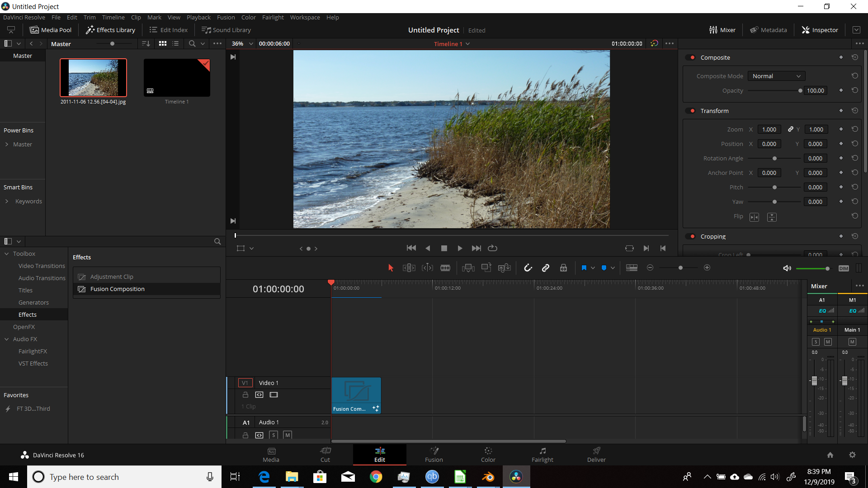Open the flag color dropdown arrow

tap(593, 268)
